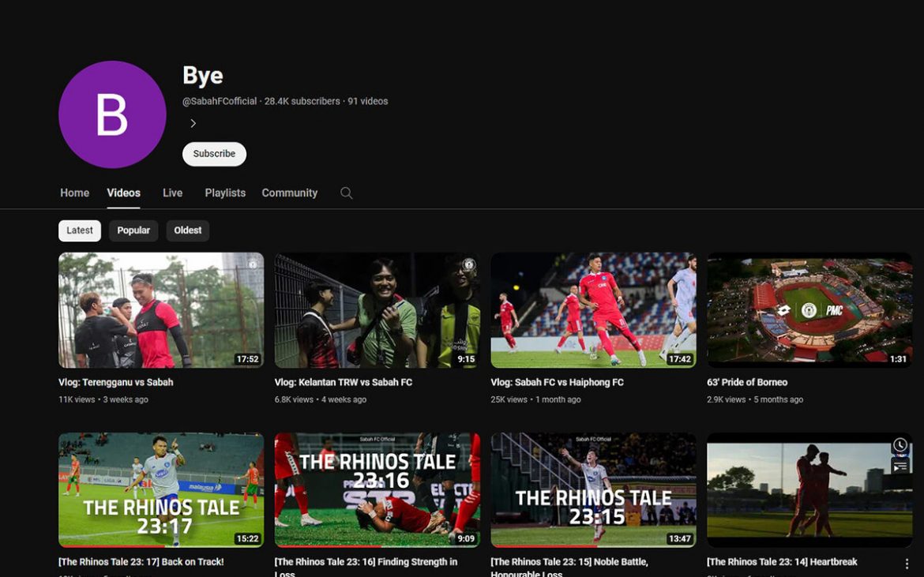Open the Live tab
The height and width of the screenshot is (577, 924).
click(173, 193)
